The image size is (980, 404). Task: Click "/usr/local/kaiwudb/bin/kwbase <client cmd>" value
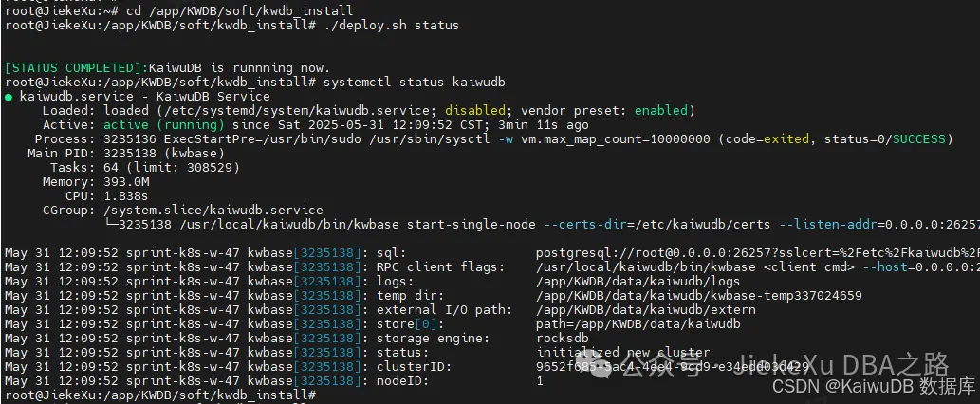click(695, 267)
